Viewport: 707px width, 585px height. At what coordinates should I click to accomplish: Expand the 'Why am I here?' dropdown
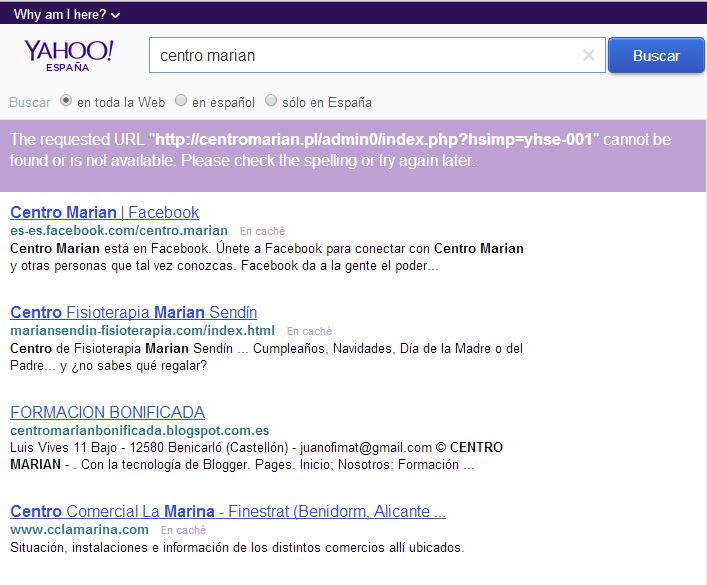coord(67,14)
